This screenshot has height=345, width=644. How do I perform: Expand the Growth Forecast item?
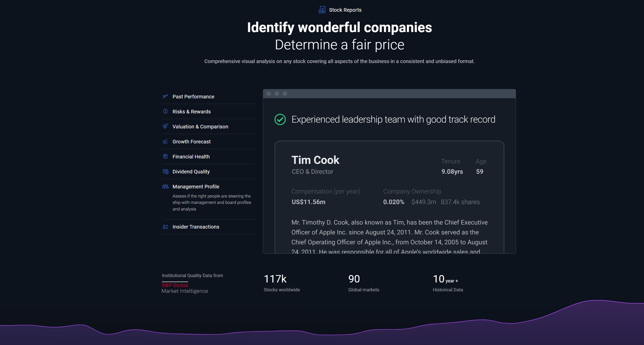(191, 142)
